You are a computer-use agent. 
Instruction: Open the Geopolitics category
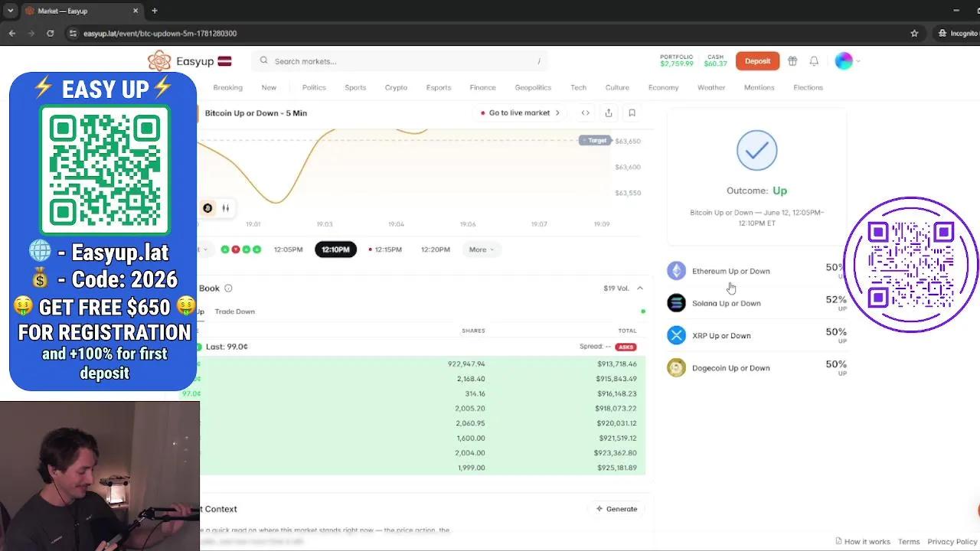point(533,88)
